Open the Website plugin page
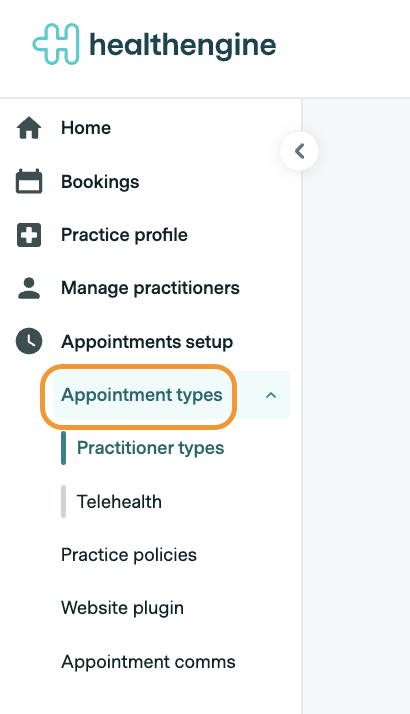Image resolution: width=410 pixels, height=714 pixels. click(x=123, y=608)
